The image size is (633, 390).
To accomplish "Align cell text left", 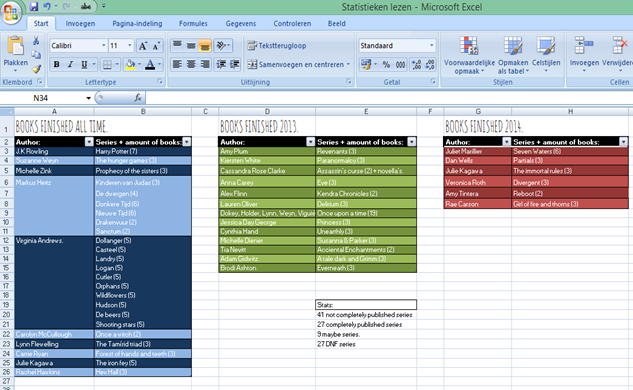I will coord(177,64).
